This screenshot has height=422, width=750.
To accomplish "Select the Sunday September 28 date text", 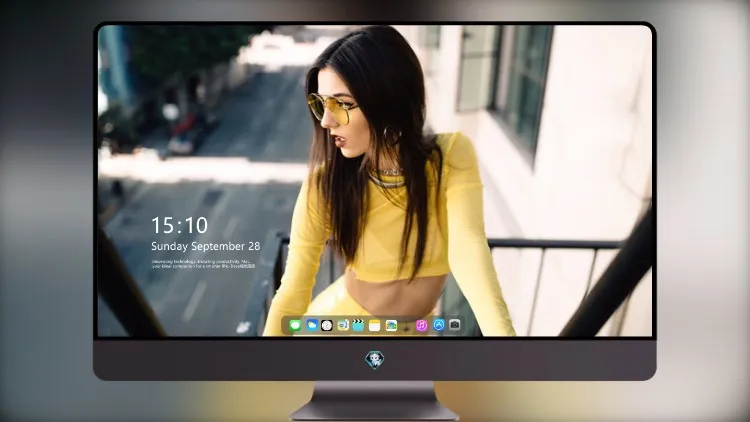I will pos(206,246).
